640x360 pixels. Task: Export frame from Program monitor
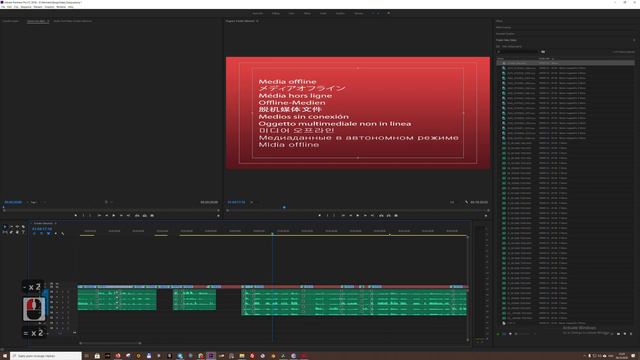click(396, 216)
